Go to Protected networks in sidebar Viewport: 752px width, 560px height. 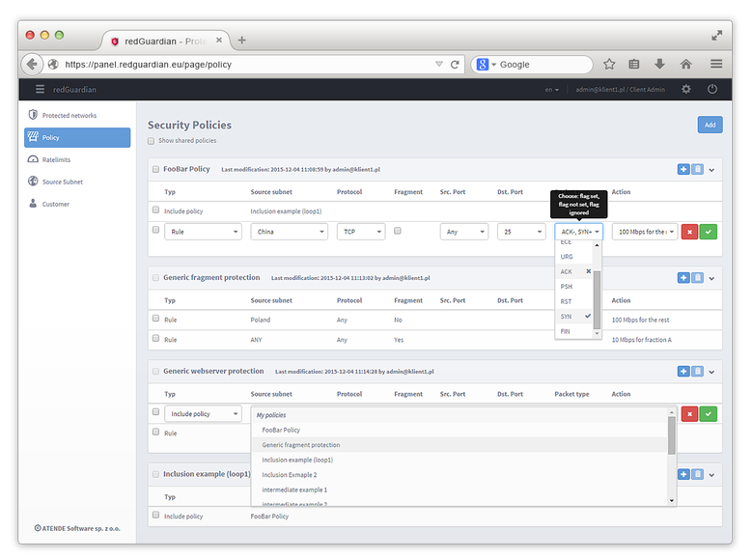(69, 115)
